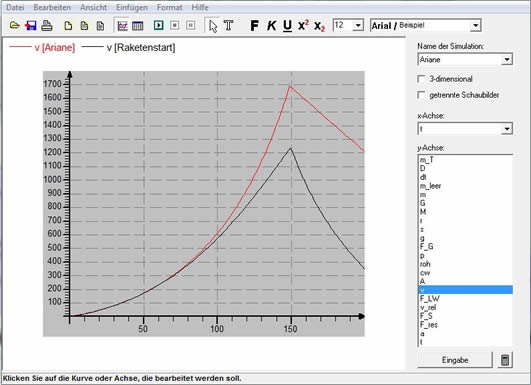Select m_leer in the y-Achse list

(x=465, y=186)
